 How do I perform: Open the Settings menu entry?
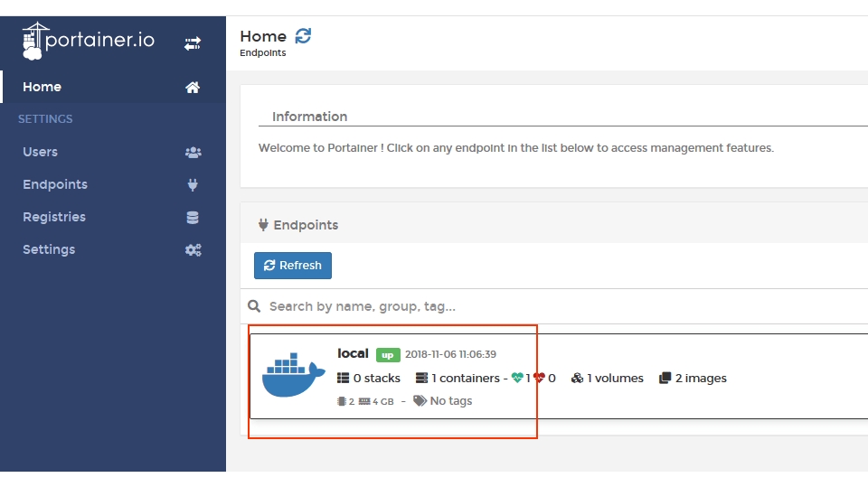pyautogui.click(x=49, y=249)
